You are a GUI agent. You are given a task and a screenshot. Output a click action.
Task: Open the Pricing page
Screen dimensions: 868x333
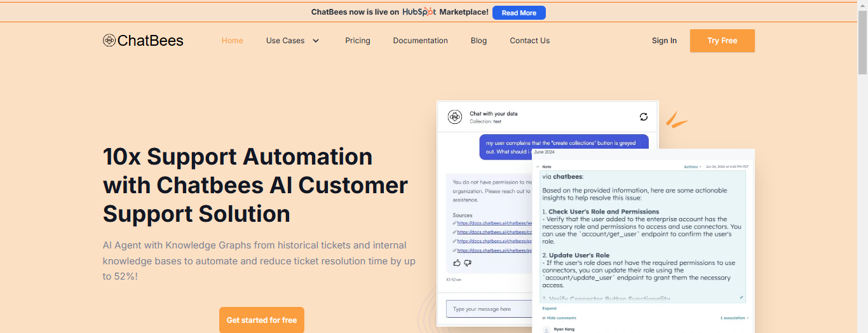pyautogui.click(x=358, y=41)
